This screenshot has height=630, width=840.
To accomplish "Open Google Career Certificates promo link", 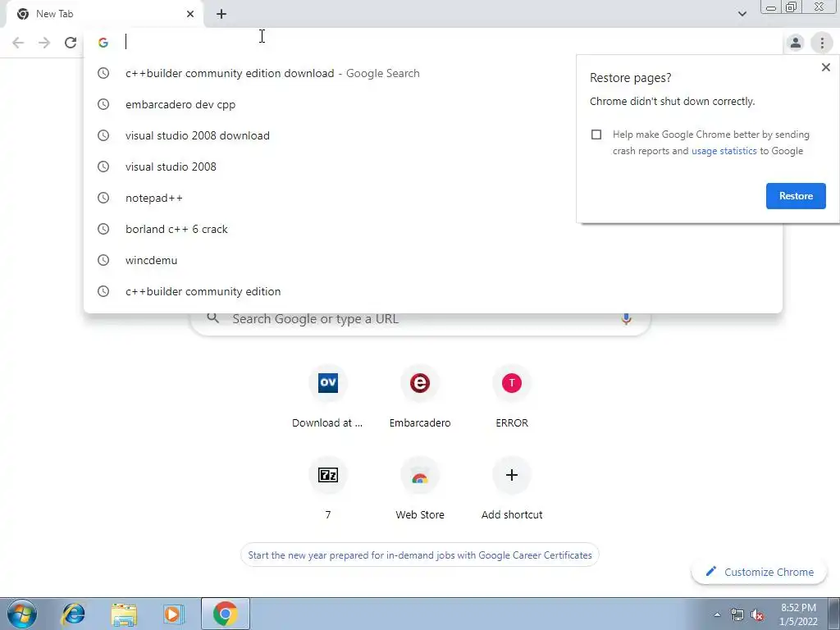I will point(420,555).
